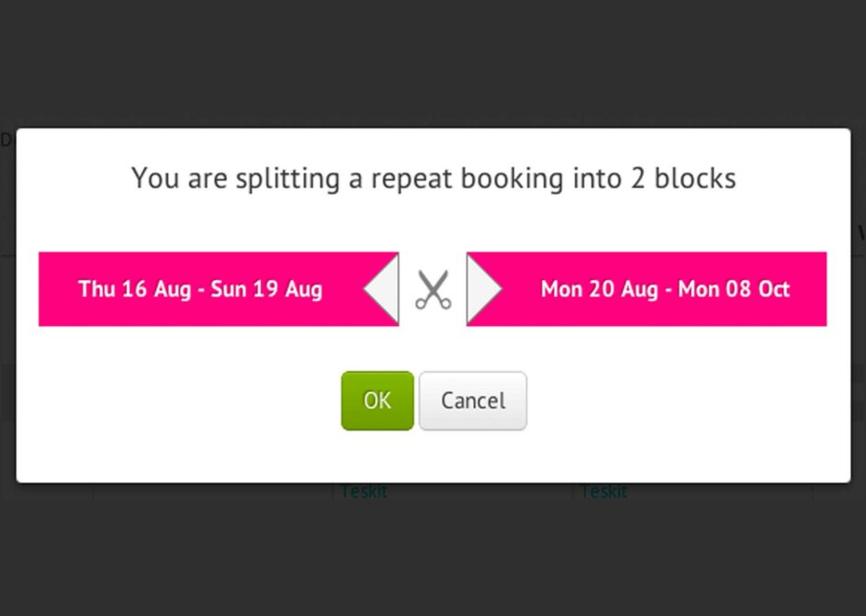Click the right-pointing white arrow
866x616 pixels.
[484, 288]
